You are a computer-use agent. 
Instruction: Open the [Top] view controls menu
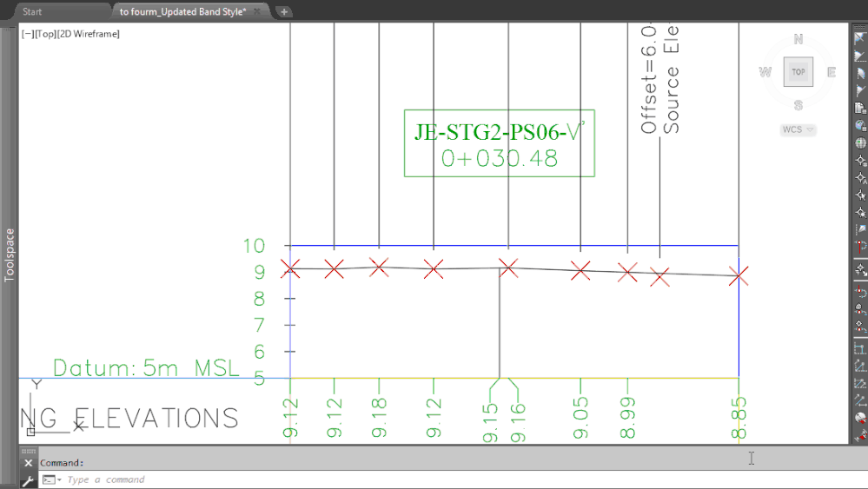coord(45,34)
